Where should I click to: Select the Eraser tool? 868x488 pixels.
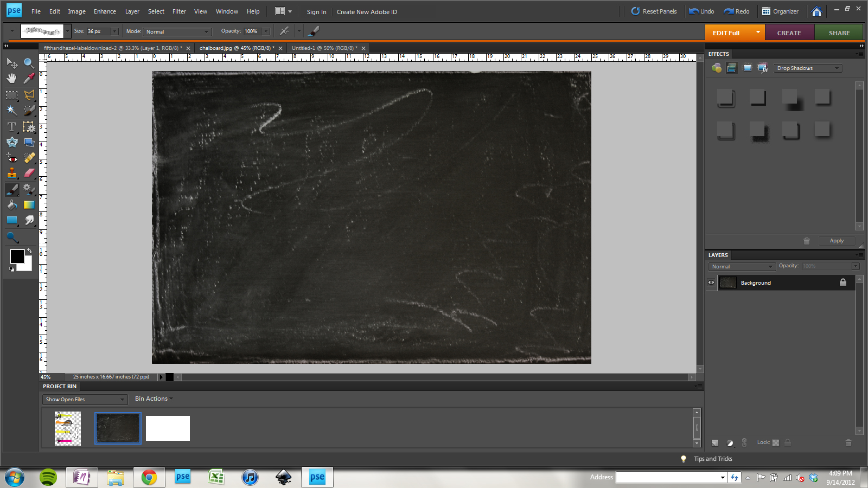click(29, 172)
